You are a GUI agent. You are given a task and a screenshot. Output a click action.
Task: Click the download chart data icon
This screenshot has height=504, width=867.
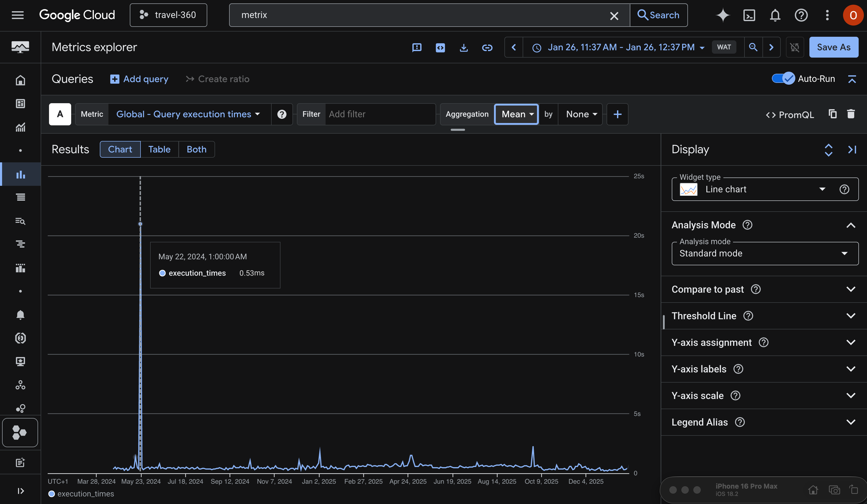(463, 47)
